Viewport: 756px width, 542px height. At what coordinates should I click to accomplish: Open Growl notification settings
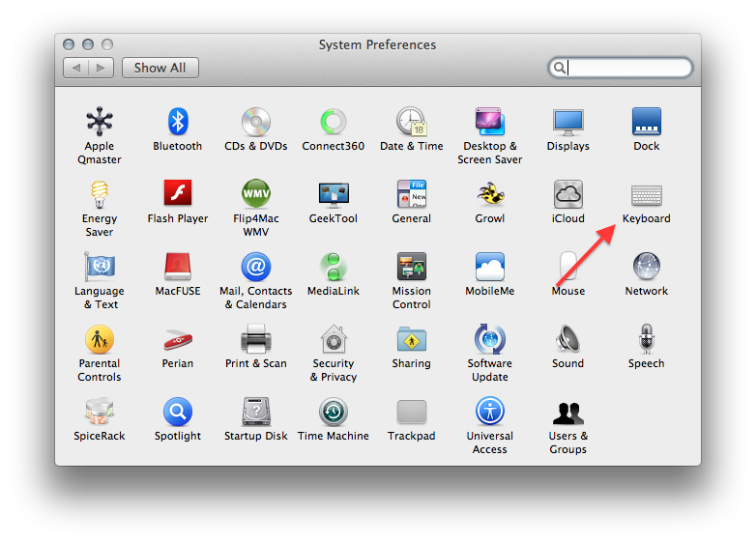pyautogui.click(x=490, y=193)
